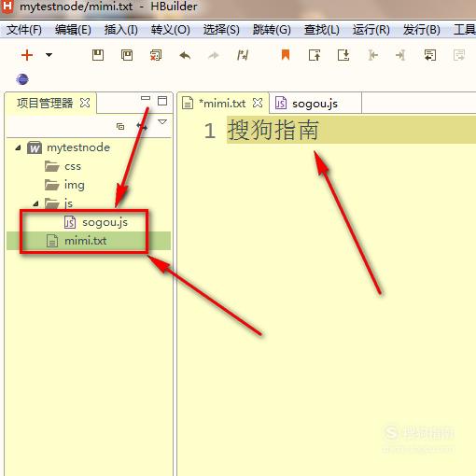The width and height of the screenshot is (476, 476).
Task: Open the 编辑(E) menu
Action: pos(73,30)
